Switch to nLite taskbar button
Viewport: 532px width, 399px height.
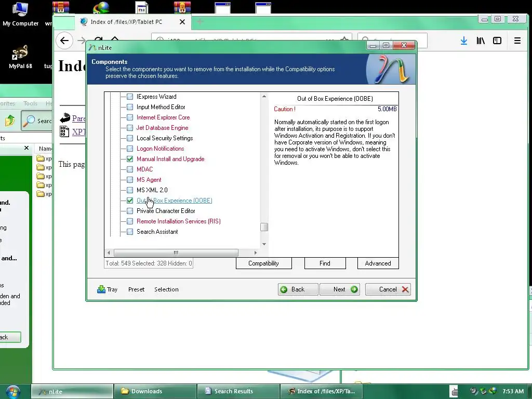point(72,391)
